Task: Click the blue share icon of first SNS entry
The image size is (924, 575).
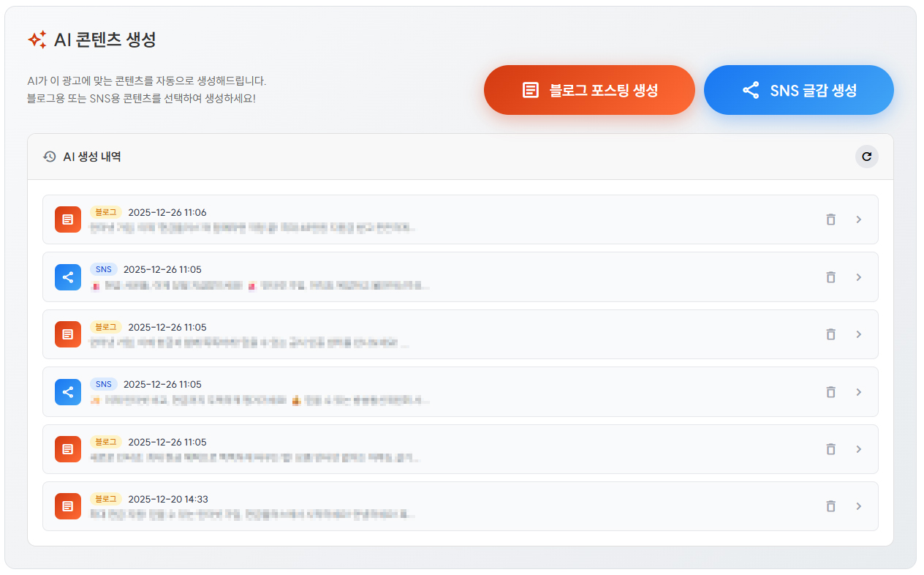Action: click(x=68, y=277)
